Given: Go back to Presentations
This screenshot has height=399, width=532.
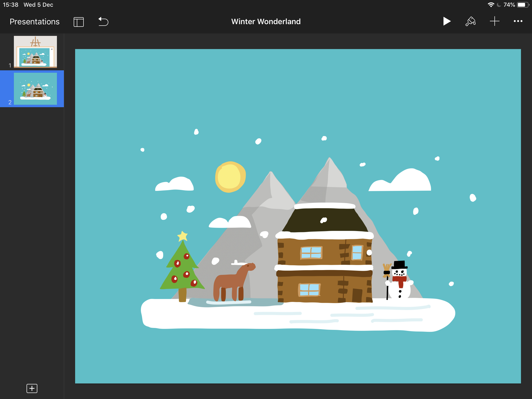Looking at the screenshot, I should click(34, 22).
